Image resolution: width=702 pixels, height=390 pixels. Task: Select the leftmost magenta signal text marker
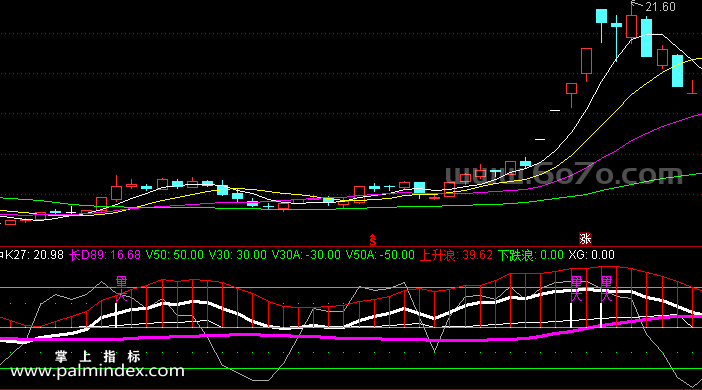coord(121,289)
